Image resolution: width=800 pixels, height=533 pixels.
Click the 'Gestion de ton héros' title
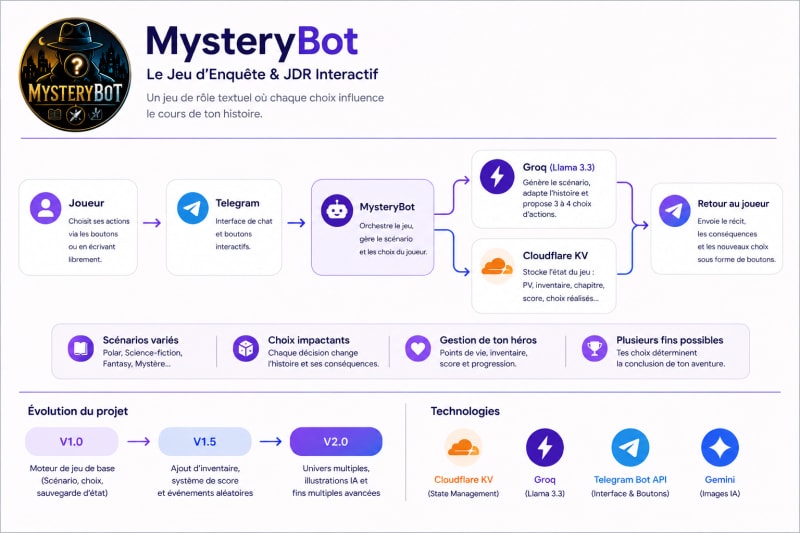488,340
